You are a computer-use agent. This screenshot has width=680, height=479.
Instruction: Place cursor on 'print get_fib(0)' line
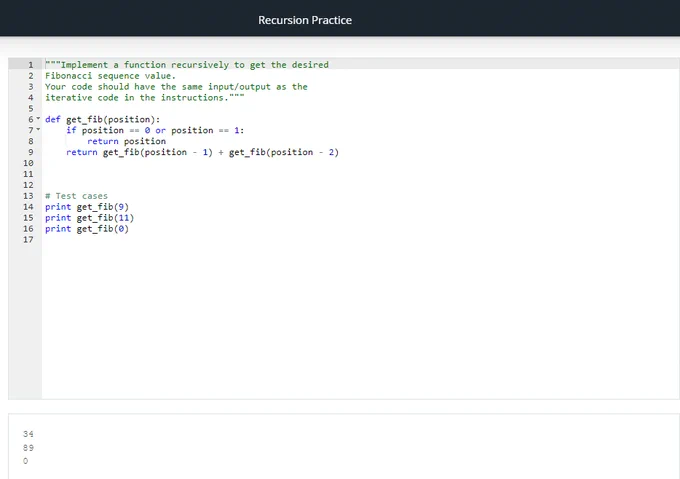87,229
